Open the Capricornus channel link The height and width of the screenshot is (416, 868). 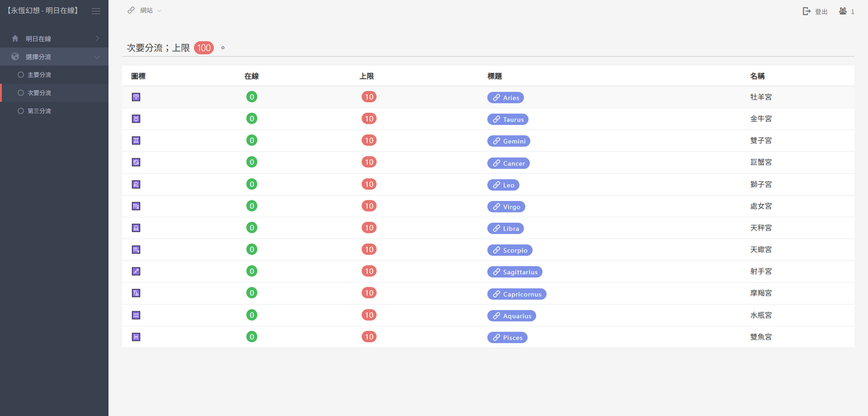pos(517,294)
